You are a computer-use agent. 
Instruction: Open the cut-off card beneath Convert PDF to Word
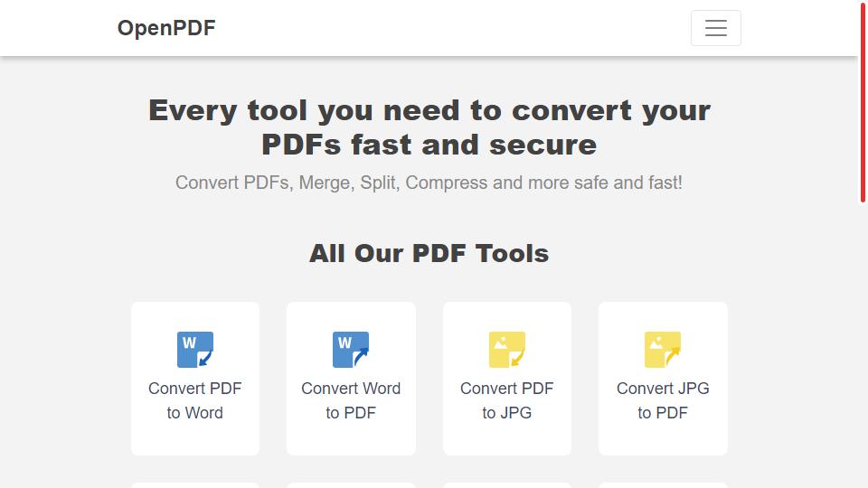[195, 485]
